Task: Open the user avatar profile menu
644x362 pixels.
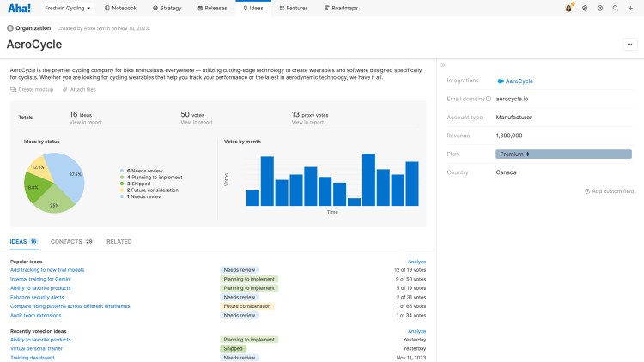Action: pos(568,8)
